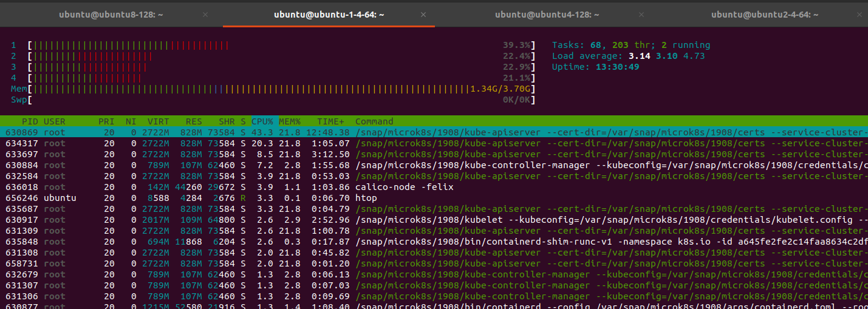This screenshot has width=868, height=309.
Task: Sort by RES column header
Action: click(x=194, y=121)
